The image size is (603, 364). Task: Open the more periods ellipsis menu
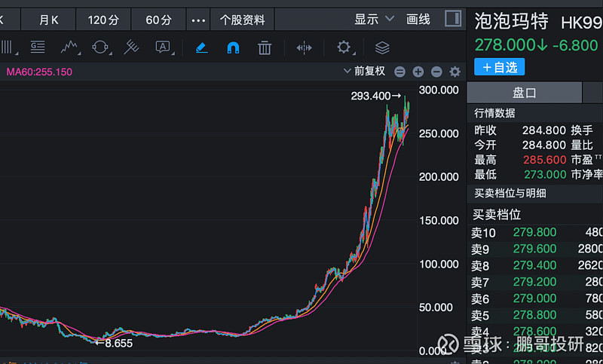(x=198, y=20)
